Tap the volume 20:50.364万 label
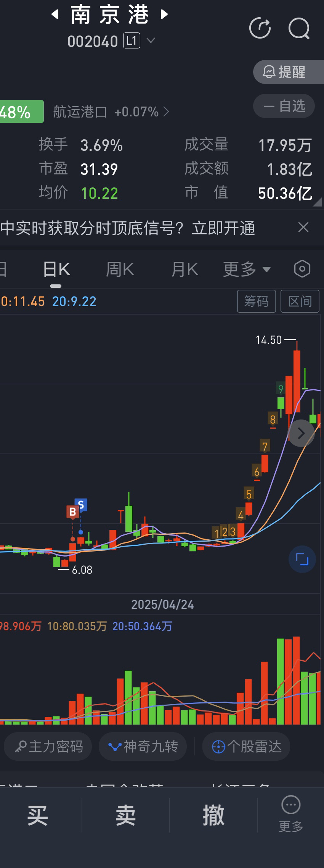Image resolution: width=324 pixels, height=868 pixels. (x=142, y=626)
